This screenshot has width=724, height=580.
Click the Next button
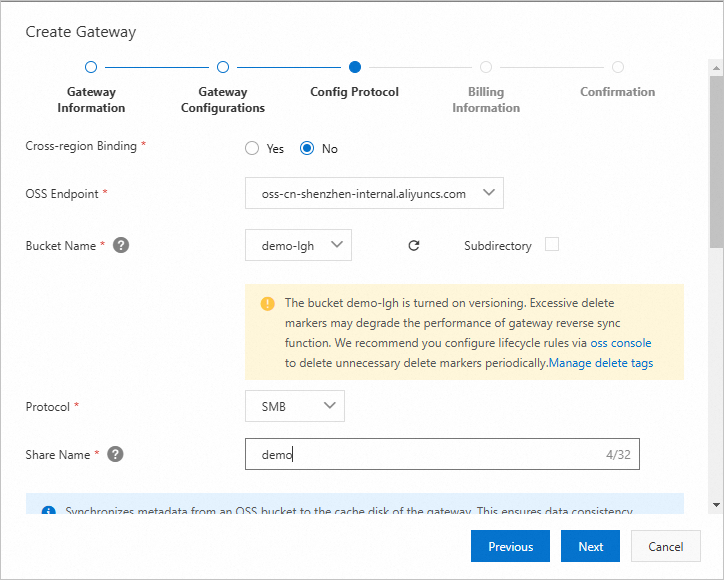590,547
